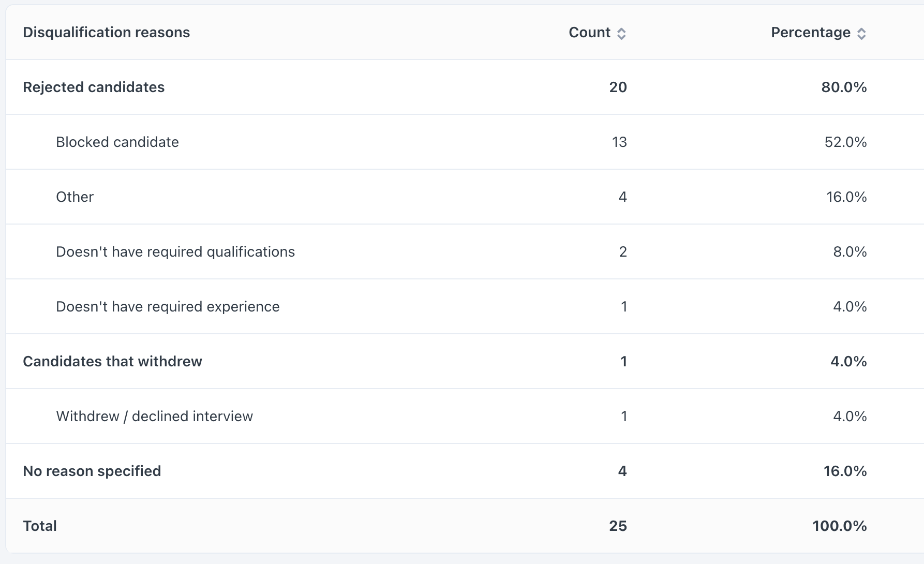
Task: Select the Rejected candidates group row
Action: point(94,87)
